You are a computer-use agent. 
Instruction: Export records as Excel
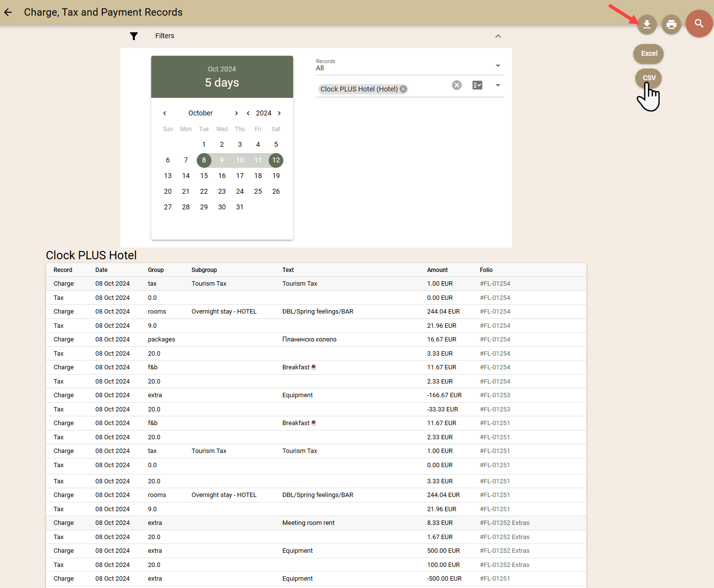(649, 54)
